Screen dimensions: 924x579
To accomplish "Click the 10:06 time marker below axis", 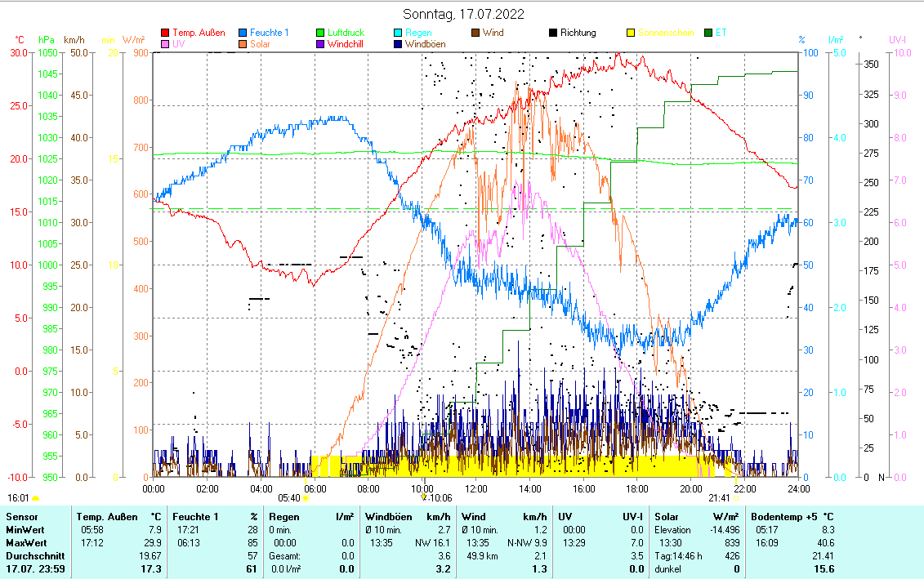I will tap(440, 497).
